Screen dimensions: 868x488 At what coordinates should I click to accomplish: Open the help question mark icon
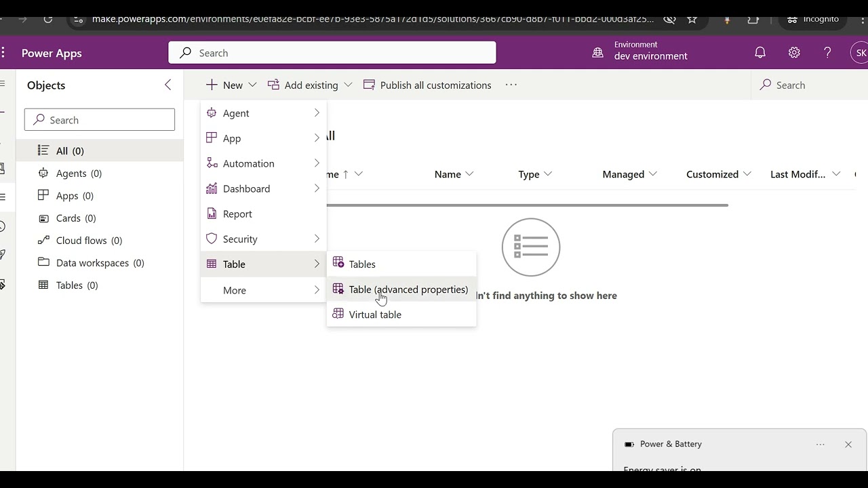click(827, 53)
